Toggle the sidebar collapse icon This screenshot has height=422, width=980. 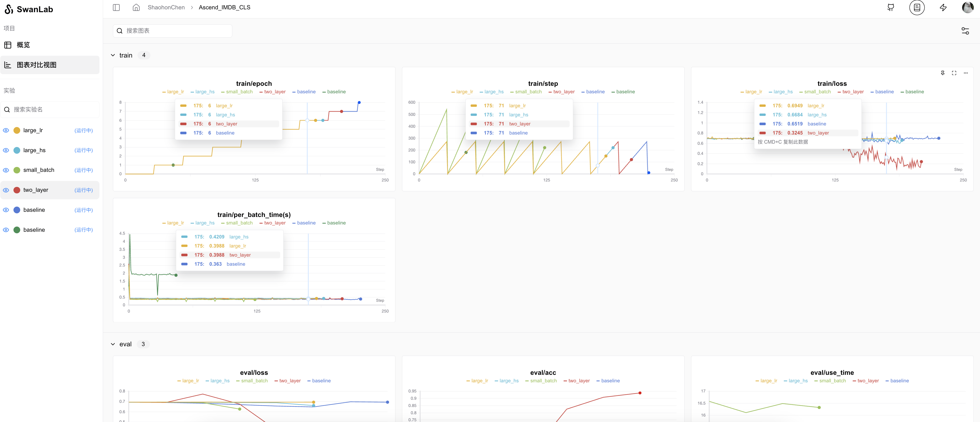point(116,8)
